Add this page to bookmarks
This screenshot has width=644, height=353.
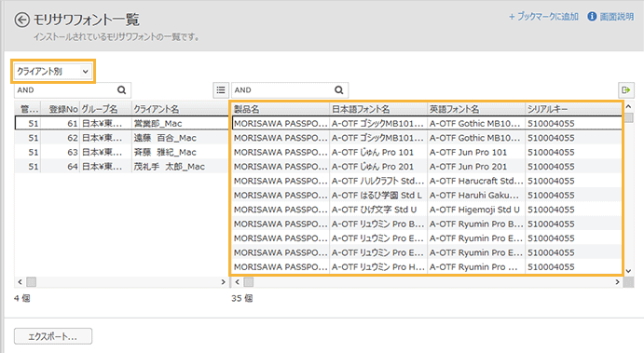[543, 17]
